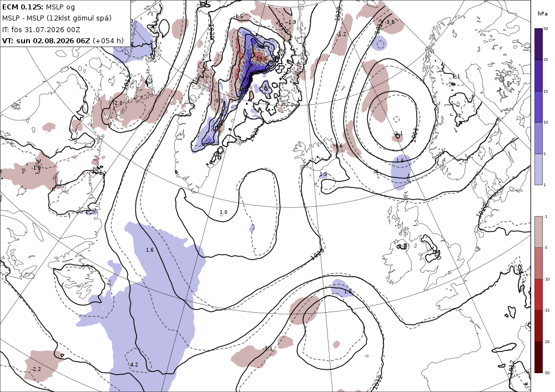555x392 pixels.
Task: Click the 1.0 label inside the central contour
Action: point(223,212)
